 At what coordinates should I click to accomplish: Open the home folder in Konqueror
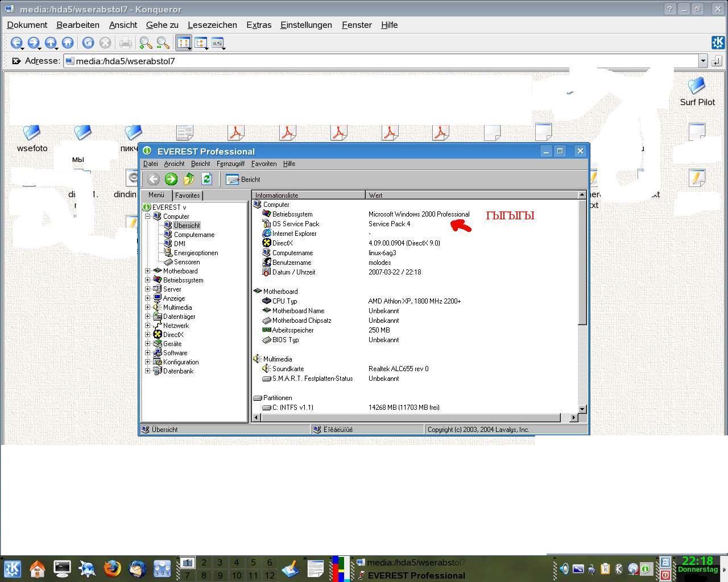pyautogui.click(x=68, y=43)
